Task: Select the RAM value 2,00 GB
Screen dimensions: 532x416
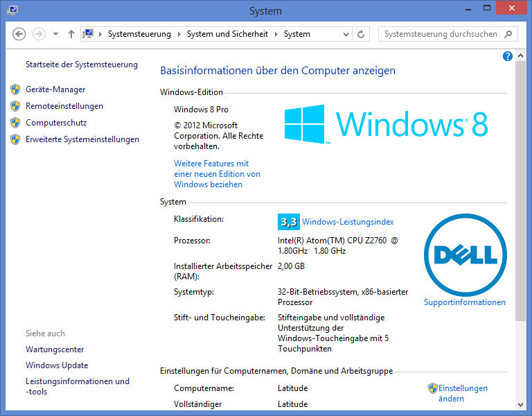Action: click(291, 266)
